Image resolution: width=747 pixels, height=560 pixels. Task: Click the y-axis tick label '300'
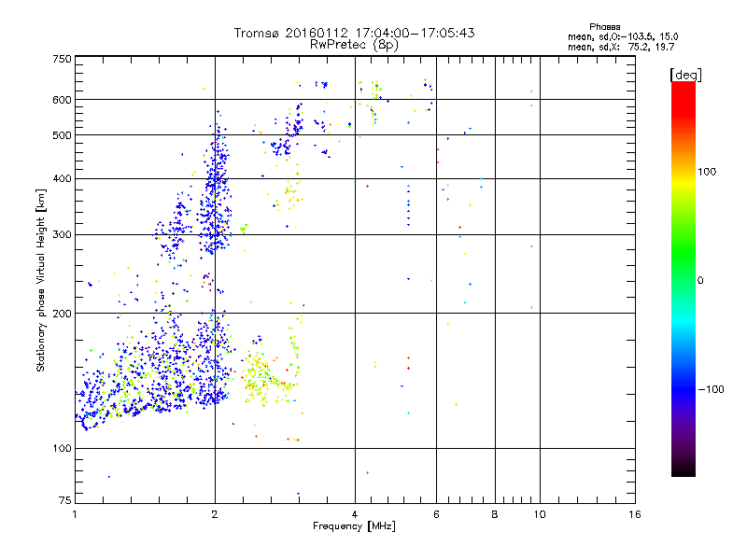pyautogui.click(x=62, y=235)
